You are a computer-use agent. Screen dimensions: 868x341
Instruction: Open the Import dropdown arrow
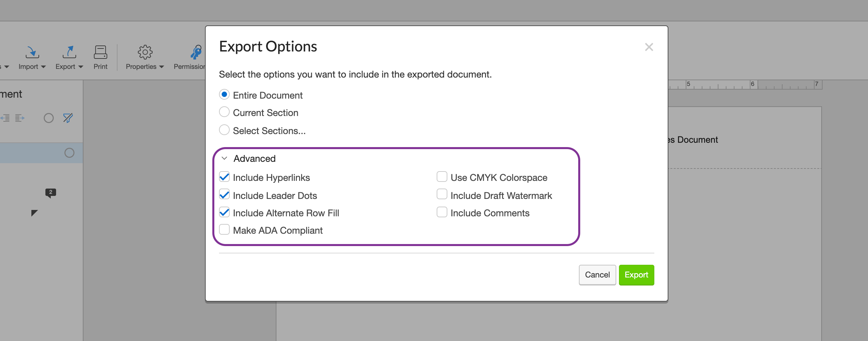[x=43, y=67]
